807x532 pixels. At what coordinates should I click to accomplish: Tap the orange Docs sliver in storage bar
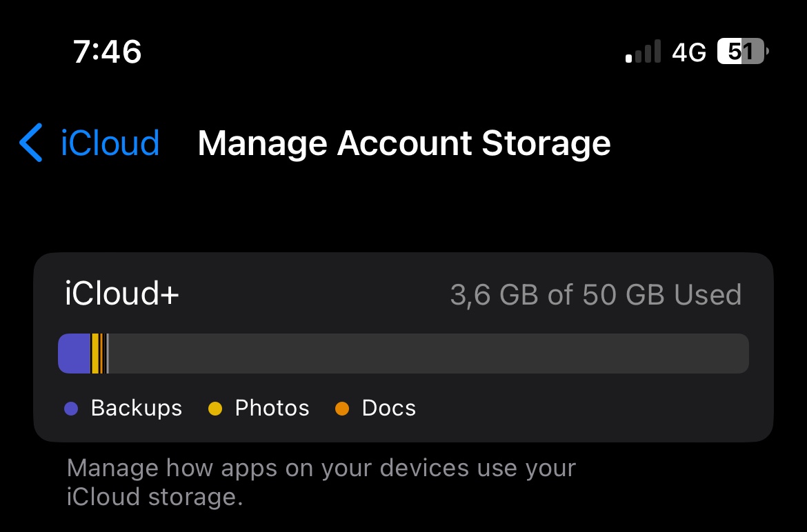coord(101,354)
